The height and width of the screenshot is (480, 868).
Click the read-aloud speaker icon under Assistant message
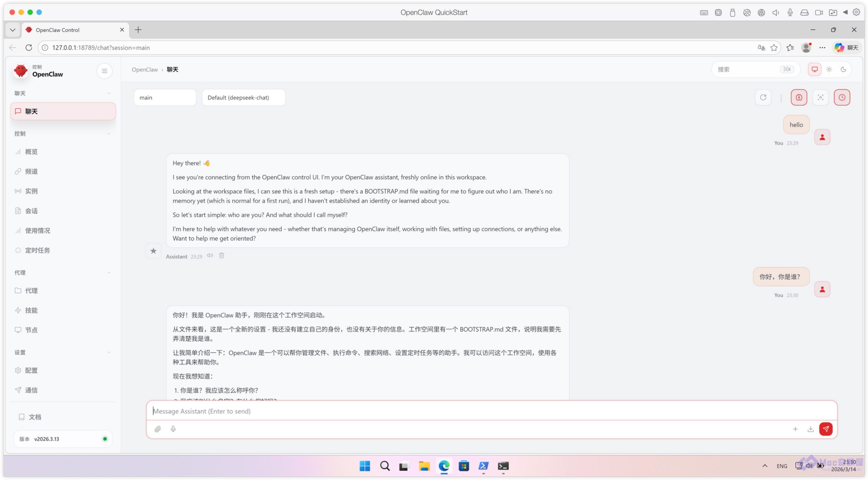point(210,256)
